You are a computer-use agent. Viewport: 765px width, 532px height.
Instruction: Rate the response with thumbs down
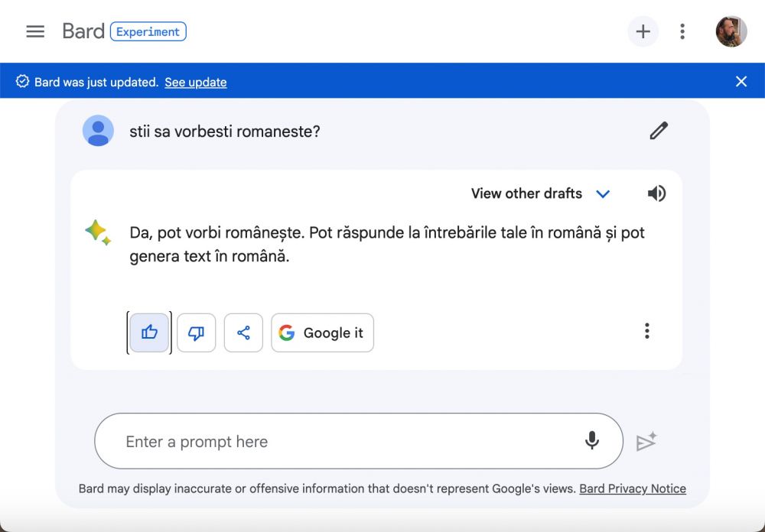click(196, 332)
